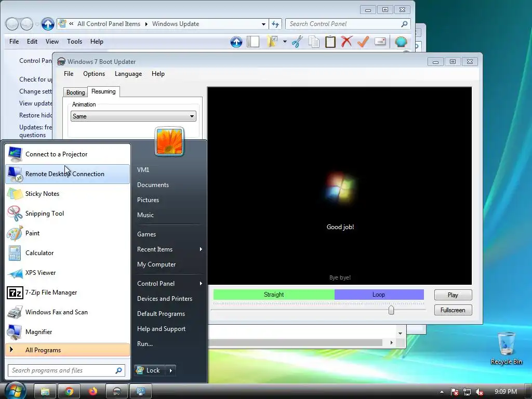Viewport: 532px width, 399px height.
Task: Open Options menu in Windows 7 Boot Updater
Action: pos(94,74)
